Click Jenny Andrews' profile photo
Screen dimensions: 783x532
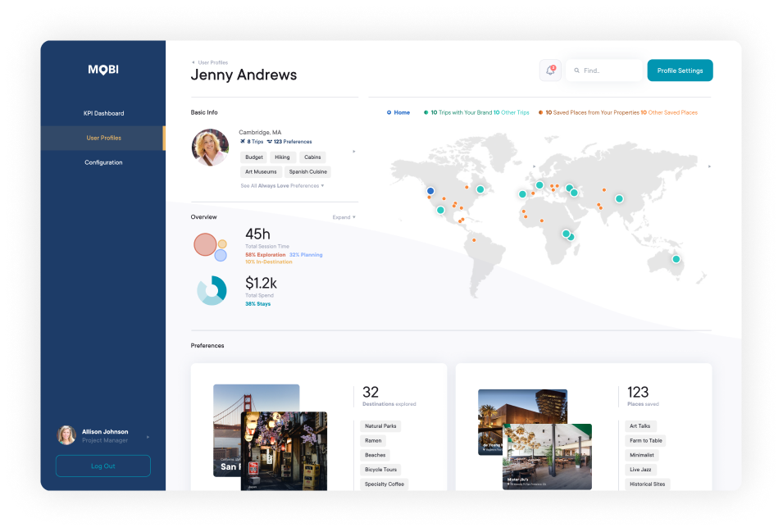tap(210, 148)
